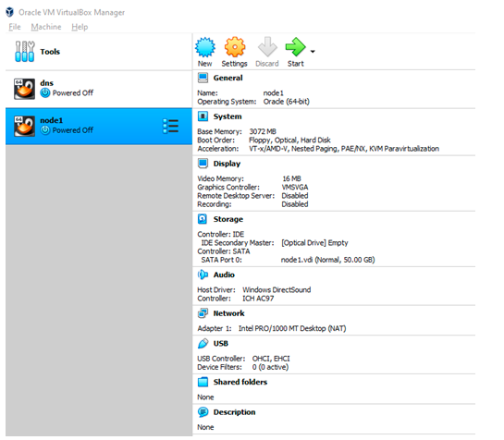This screenshot has width=504, height=440.
Task: Select the dns machine name text
Action: pos(46,83)
